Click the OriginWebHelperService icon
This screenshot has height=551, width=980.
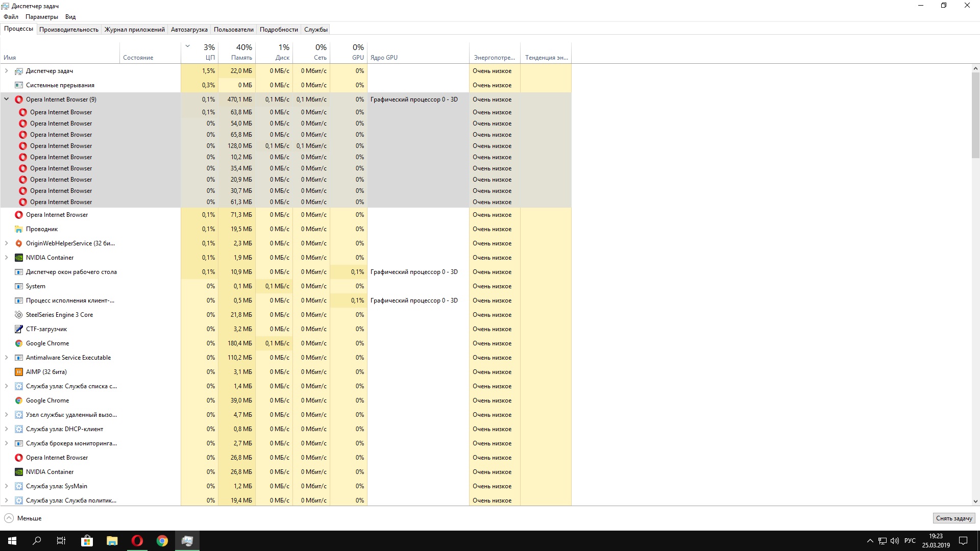19,243
